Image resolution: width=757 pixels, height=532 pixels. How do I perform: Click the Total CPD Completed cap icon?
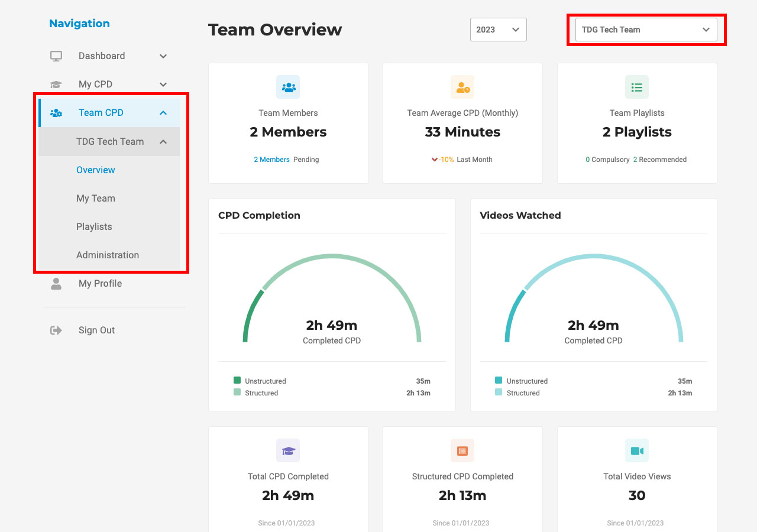click(x=288, y=450)
